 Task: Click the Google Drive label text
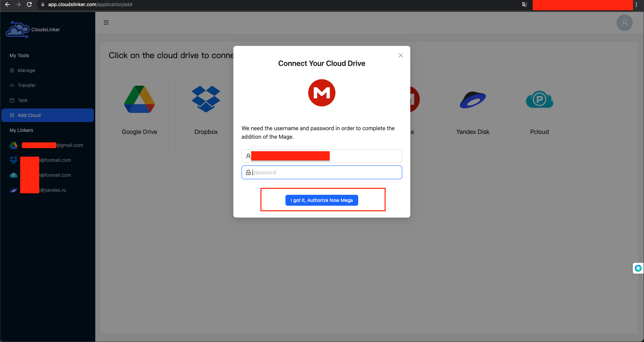(x=139, y=132)
